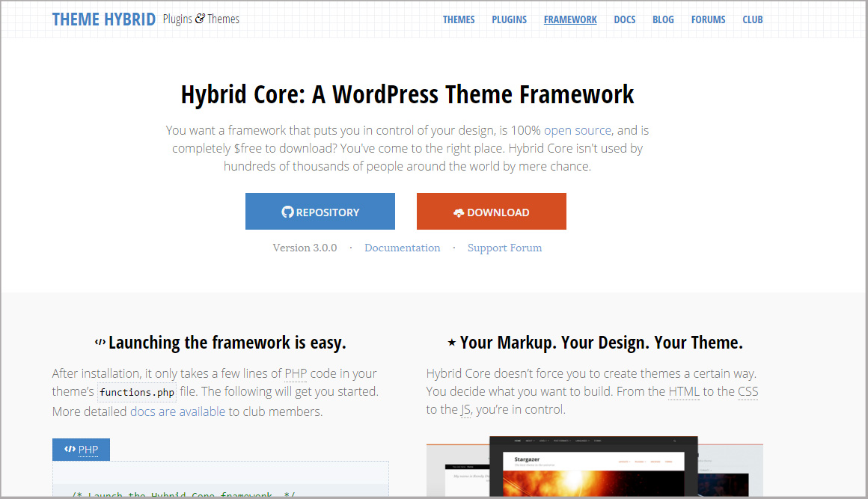Open the Plugins menu item
868x499 pixels.
point(509,19)
